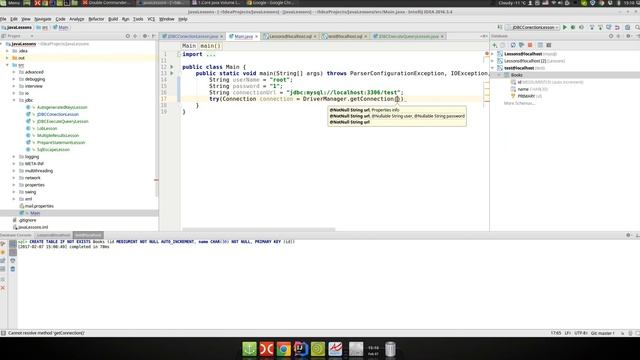Click the Main breadcrumb in navigation bar
Screen dimensions: 640x360
point(61,27)
